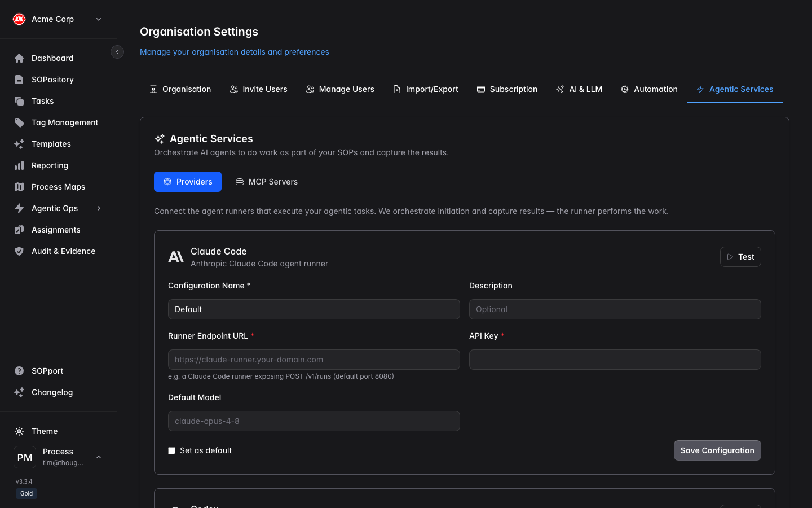The height and width of the screenshot is (508, 812).
Task: Click the Tag Management tag icon
Action: point(19,122)
